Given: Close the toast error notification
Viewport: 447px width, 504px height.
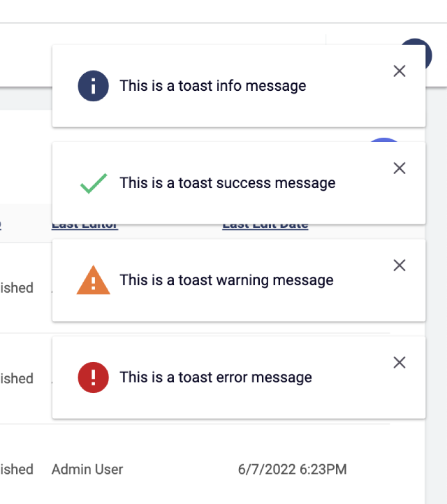Looking at the screenshot, I should pyautogui.click(x=400, y=362).
